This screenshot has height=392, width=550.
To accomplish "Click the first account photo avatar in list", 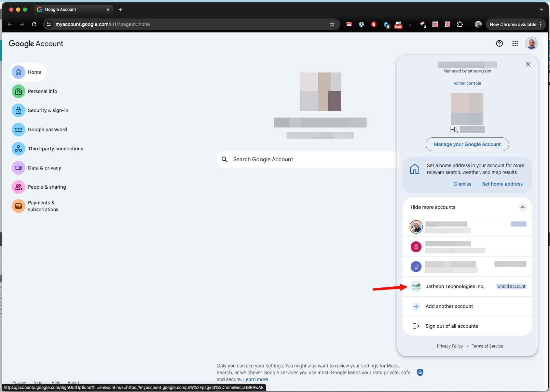I will tap(416, 227).
